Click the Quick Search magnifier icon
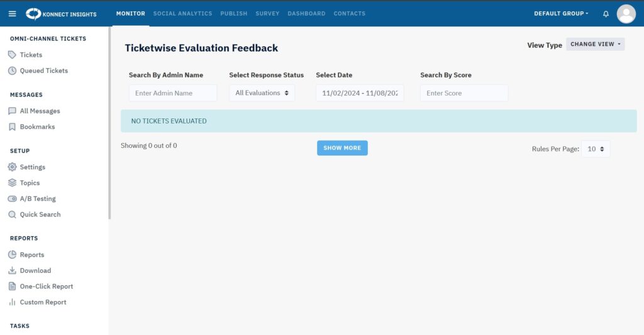 [12, 214]
